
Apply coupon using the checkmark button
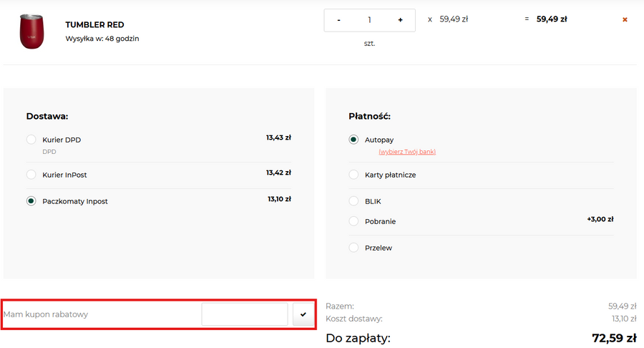(303, 314)
